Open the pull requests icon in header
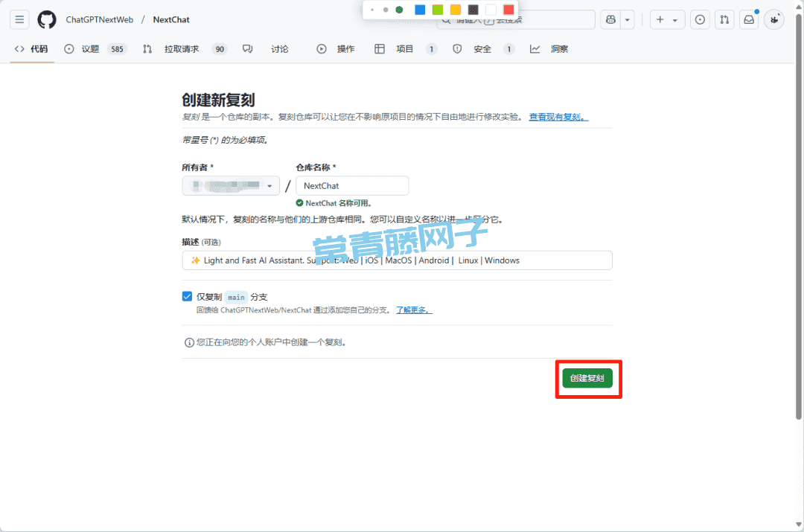The height and width of the screenshot is (532, 804). 724,19
